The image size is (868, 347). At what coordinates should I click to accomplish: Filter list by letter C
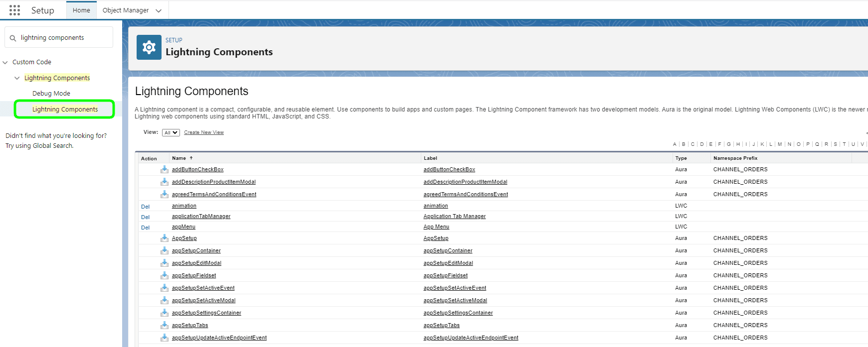pyautogui.click(x=693, y=144)
